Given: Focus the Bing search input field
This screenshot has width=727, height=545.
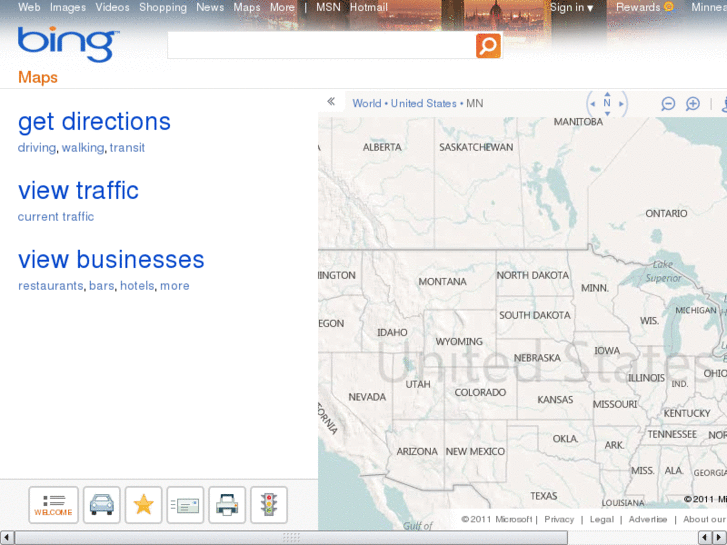Looking at the screenshot, I should (x=321, y=45).
